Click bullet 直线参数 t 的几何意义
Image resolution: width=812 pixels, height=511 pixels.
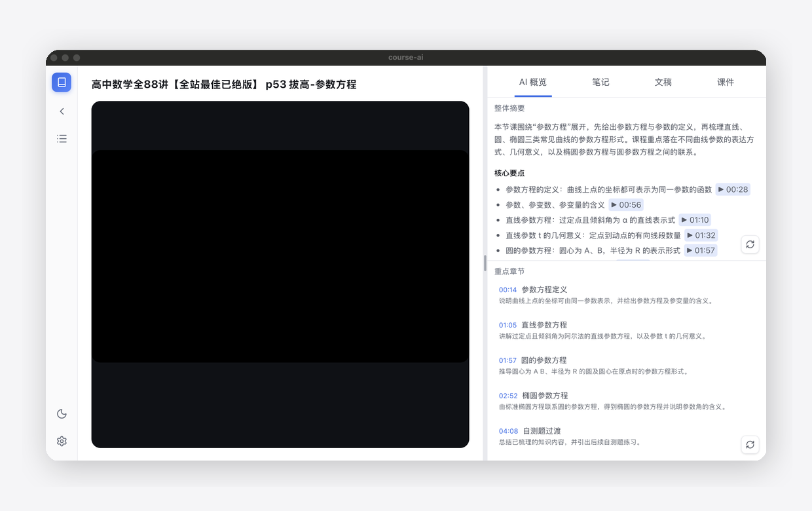[593, 235]
